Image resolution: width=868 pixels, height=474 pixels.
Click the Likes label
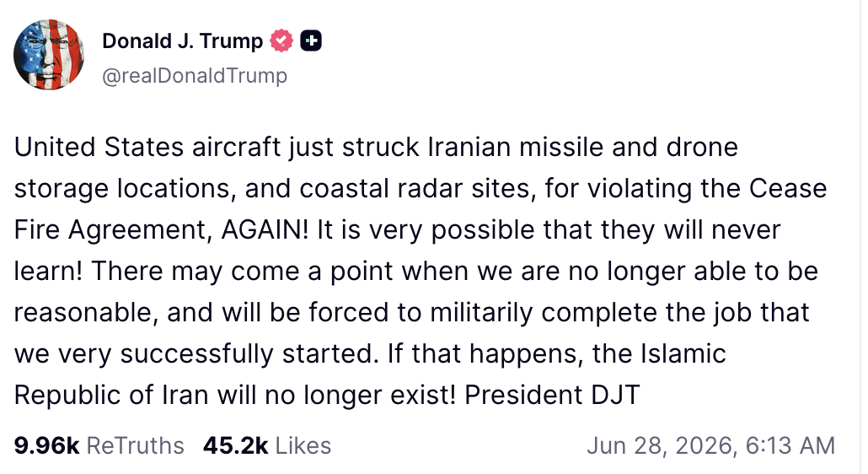point(303,446)
